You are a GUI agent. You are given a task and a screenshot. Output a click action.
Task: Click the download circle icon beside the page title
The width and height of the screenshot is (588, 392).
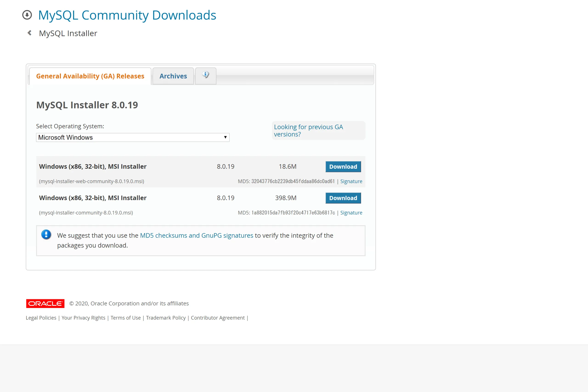coord(27,15)
